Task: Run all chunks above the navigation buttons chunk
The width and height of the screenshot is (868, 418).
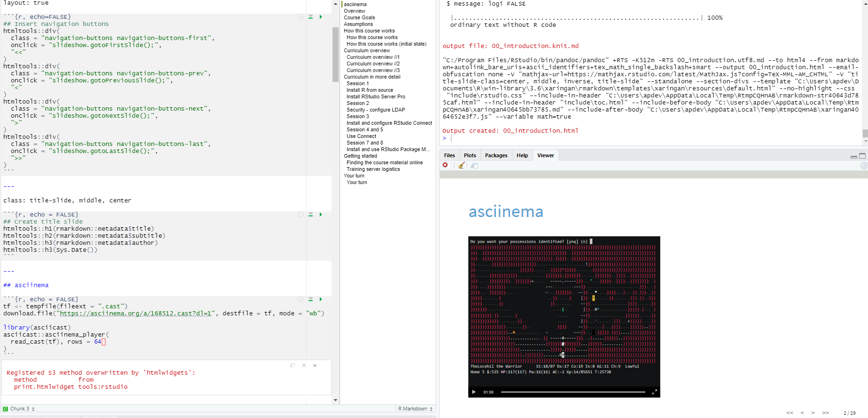Action: click(311, 17)
